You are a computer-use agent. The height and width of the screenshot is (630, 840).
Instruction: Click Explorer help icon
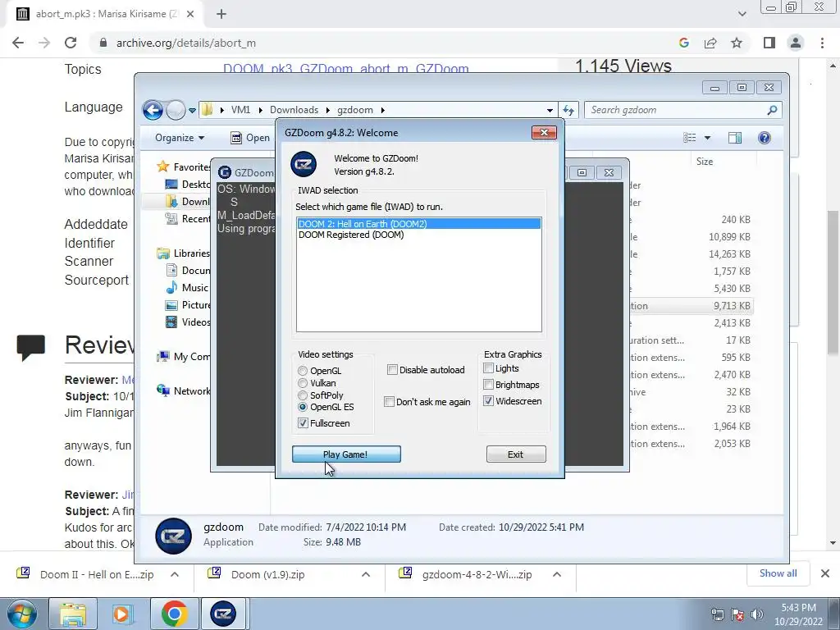click(765, 138)
